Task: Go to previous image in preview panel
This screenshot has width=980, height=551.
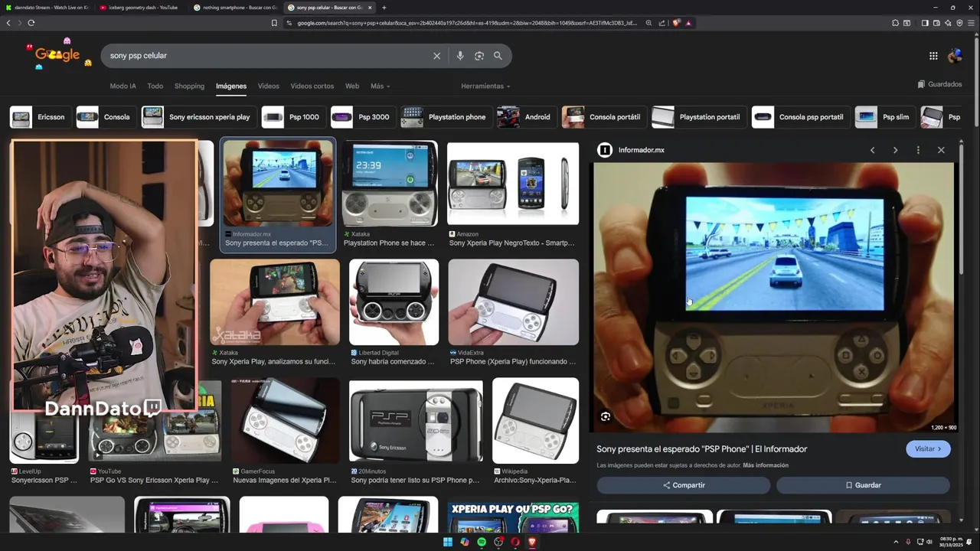Action: pos(872,150)
